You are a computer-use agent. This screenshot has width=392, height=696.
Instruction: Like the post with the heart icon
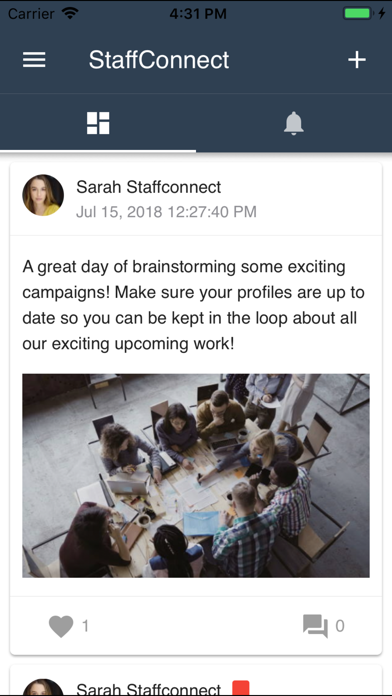click(x=61, y=626)
